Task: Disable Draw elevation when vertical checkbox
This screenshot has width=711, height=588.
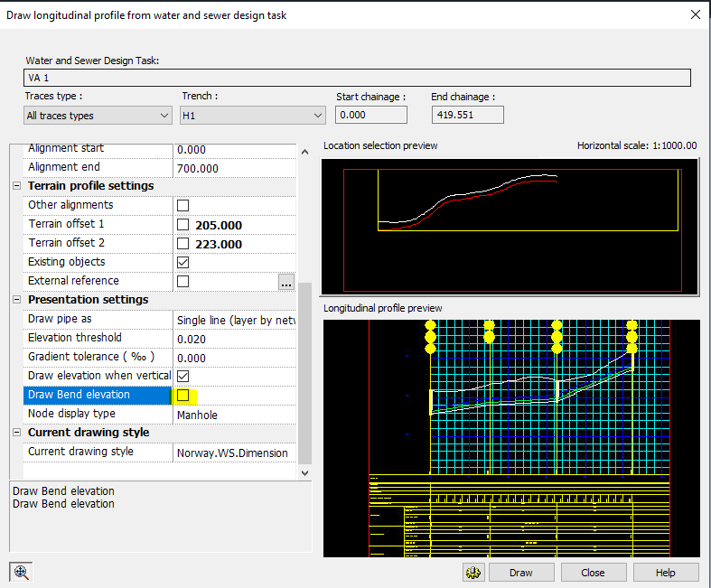Action: 183,376
